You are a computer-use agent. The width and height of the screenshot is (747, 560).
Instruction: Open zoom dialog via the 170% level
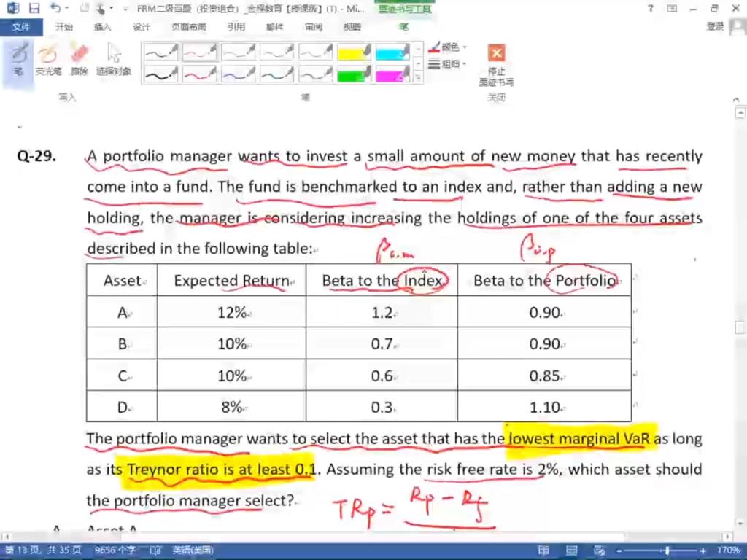pos(728,551)
